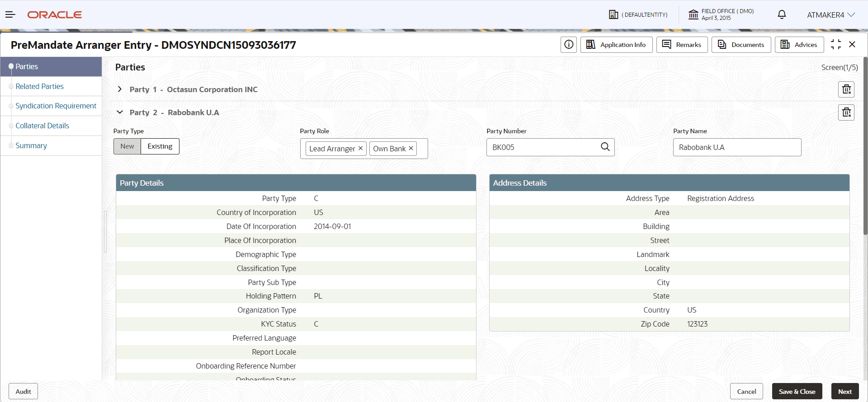Collapse the full-screen view icon
This screenshot has height=402, width=868.
point(836,45)
